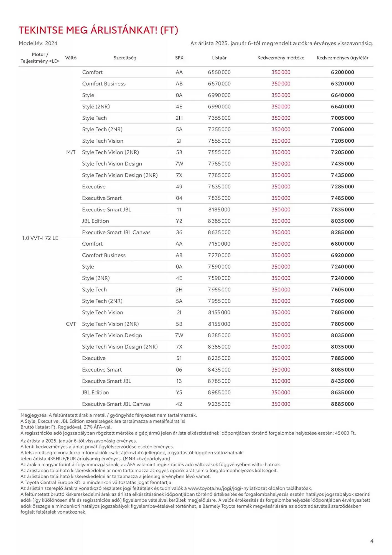This screenshot has height=555, width=392.
Task: Click the Kedvezmény mértéke column header
Action: click(281, 58)
